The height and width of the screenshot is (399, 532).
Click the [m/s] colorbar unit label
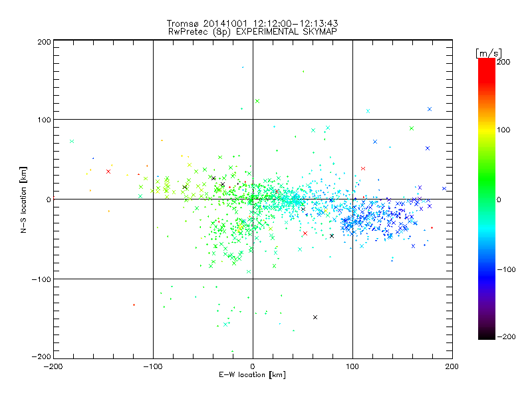488,53
